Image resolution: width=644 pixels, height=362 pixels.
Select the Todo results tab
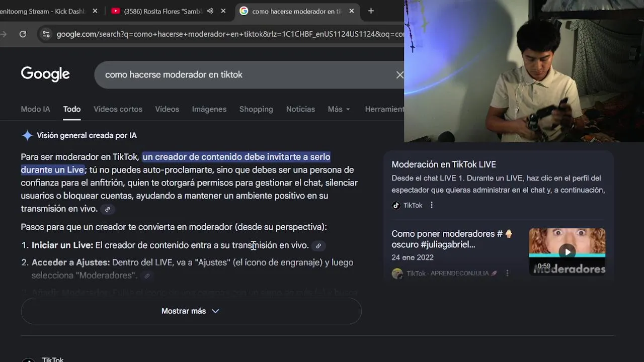point(72,109)
